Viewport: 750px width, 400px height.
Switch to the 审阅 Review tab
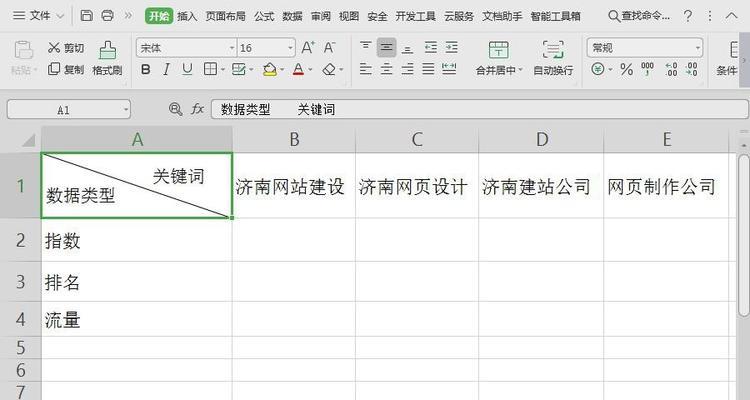[x=320, y=16]
